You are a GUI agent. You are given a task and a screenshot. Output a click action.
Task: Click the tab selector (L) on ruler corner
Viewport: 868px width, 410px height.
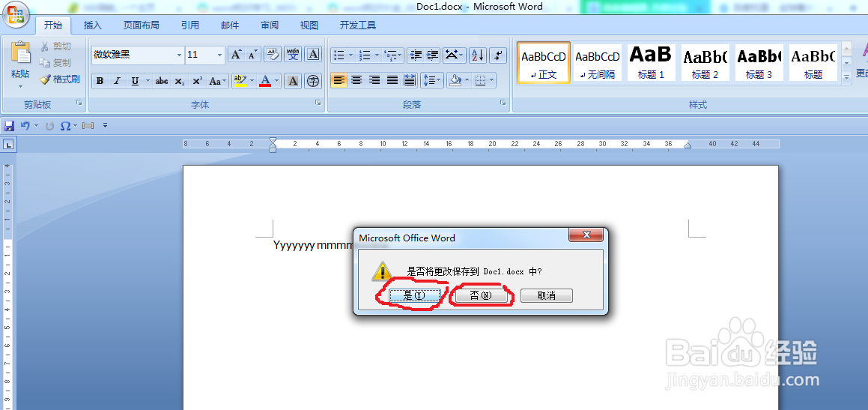pos(10,145)
